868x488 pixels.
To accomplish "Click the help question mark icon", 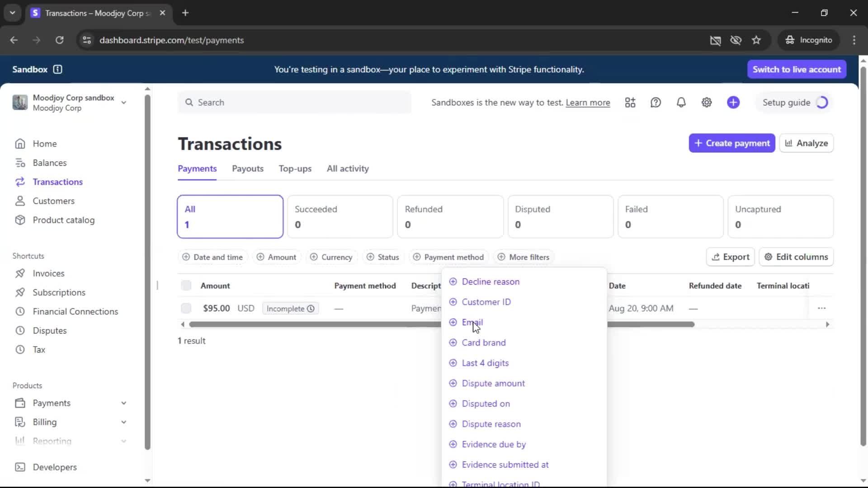I will click(x=656, y=103).
